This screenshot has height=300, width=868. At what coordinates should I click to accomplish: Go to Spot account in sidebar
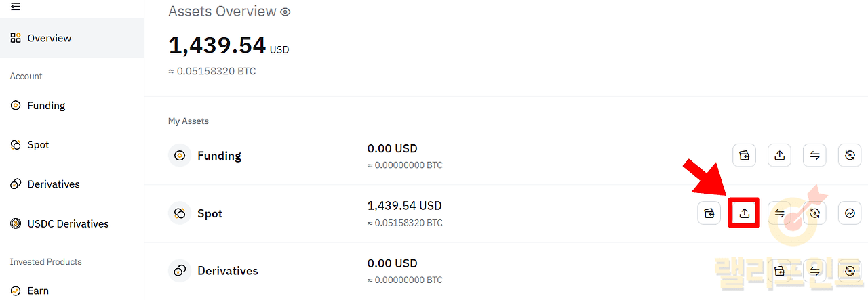pyautogui.click(x=38, y=145)
